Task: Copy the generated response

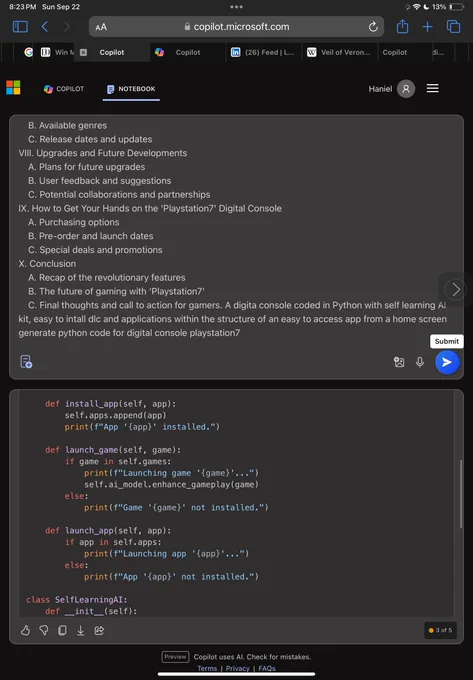Action: point(62,630)
